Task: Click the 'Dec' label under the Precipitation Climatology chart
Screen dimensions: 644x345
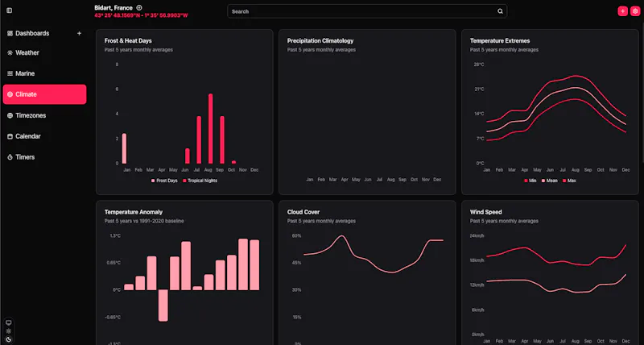Action: 437,180
